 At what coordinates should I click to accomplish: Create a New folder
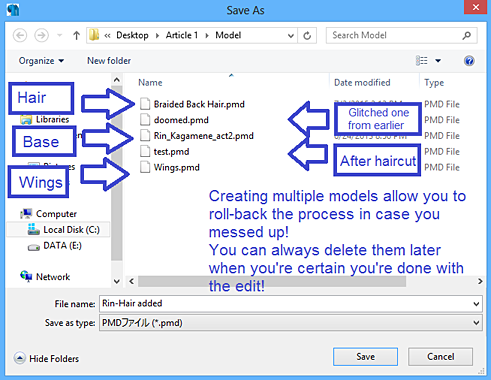(x=109, y=61)
